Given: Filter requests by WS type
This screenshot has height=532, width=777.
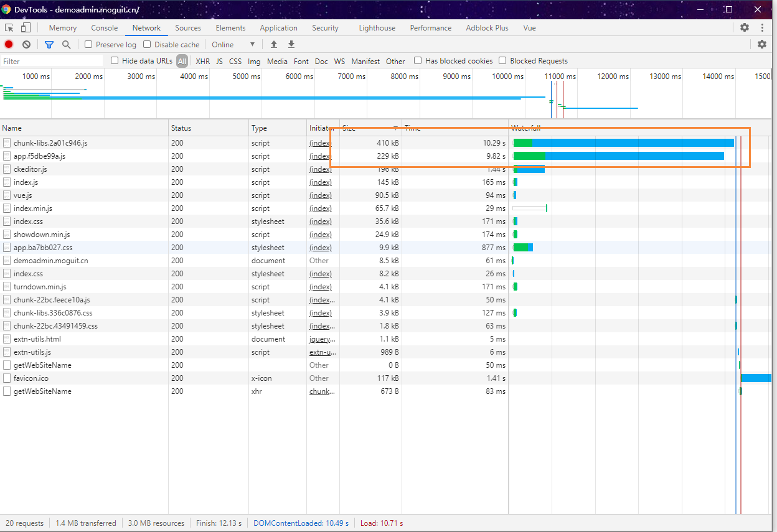Looking at the screenshot, I should click(x=339, y=61).
